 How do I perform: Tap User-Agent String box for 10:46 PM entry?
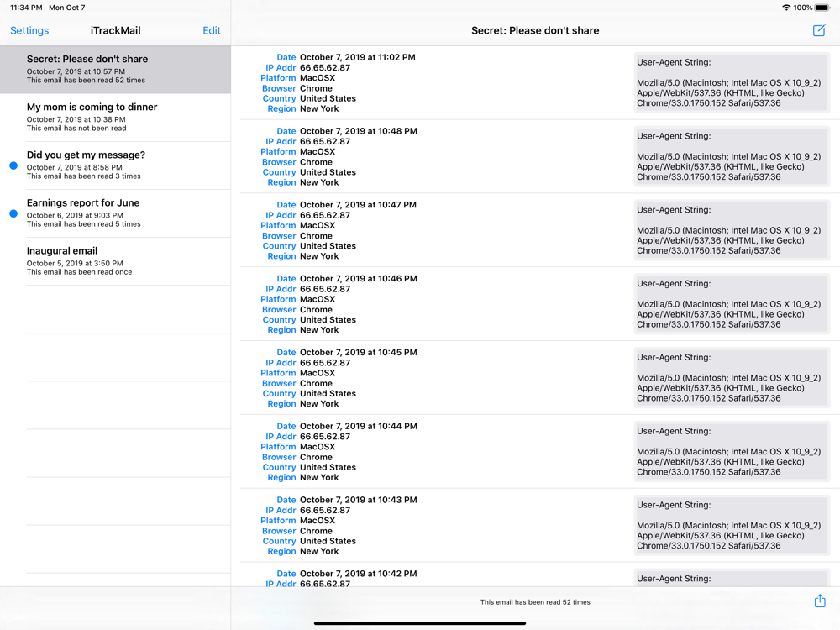point(732,304)
